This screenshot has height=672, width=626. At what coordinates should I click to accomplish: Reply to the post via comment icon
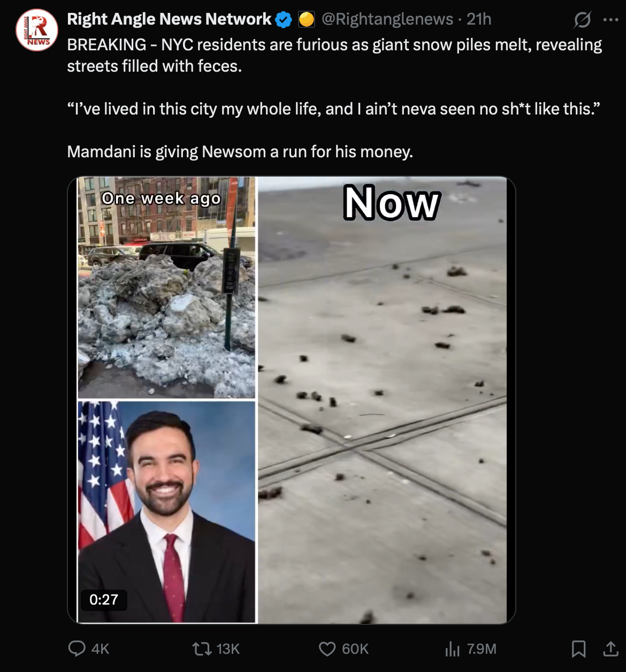[77, 648]
